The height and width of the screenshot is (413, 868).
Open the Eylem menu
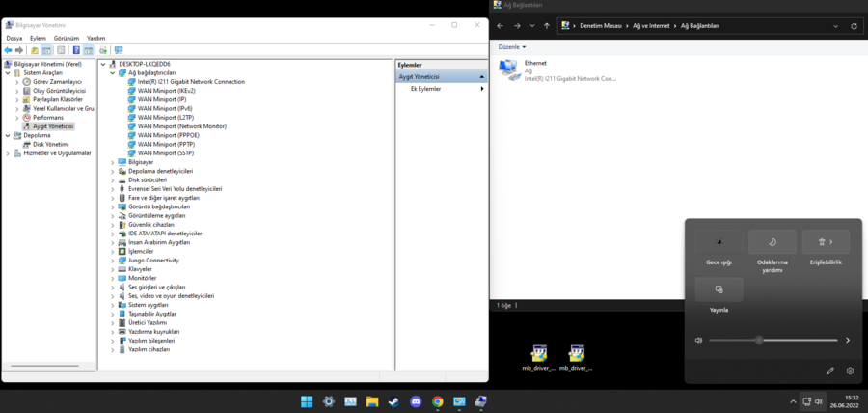click(38, 38)
